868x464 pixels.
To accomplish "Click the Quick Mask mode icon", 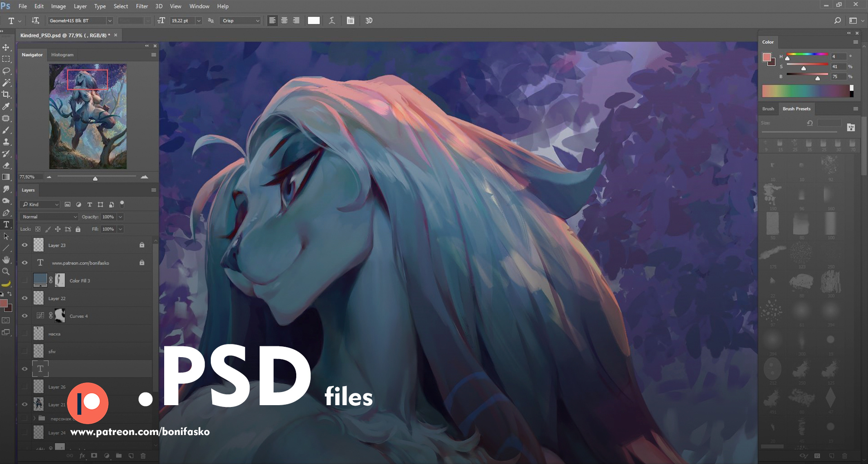I will [x=6, y=320].
